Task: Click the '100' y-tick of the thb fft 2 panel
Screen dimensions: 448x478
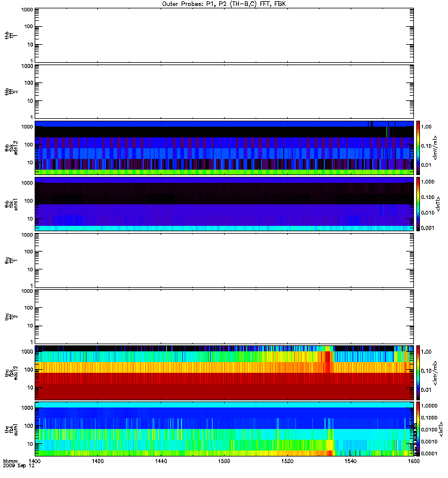Action: 29,83
